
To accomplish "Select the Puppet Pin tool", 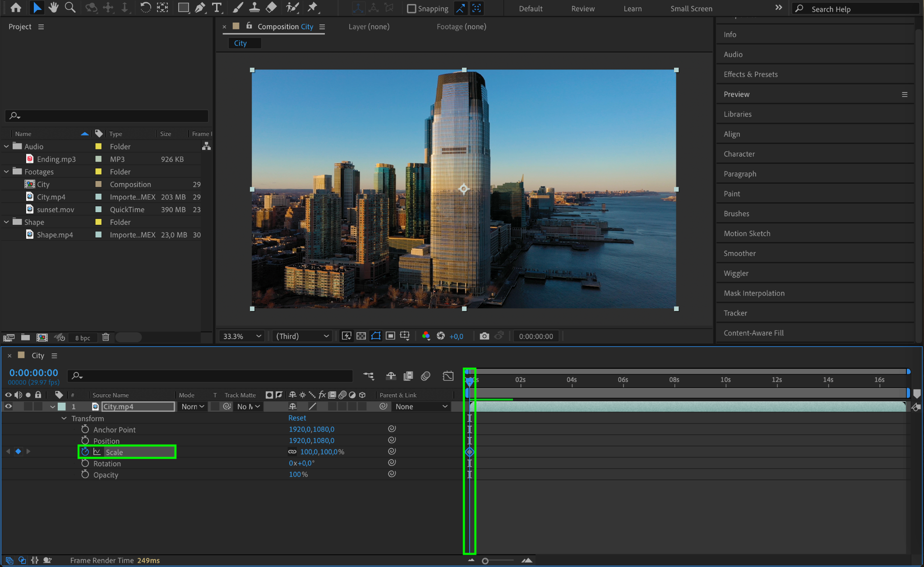I will pyautogui.click(x=312, y=8).
